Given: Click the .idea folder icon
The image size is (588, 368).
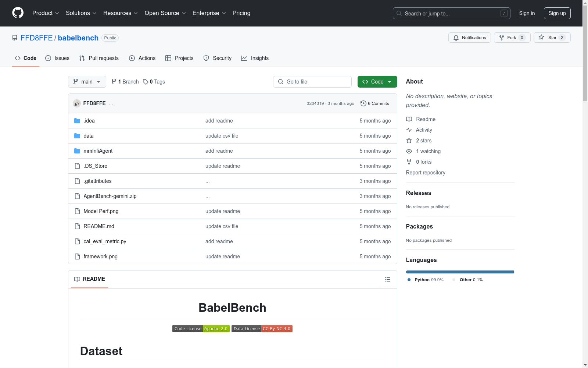Looking at the screenshot, I should 77,121.
